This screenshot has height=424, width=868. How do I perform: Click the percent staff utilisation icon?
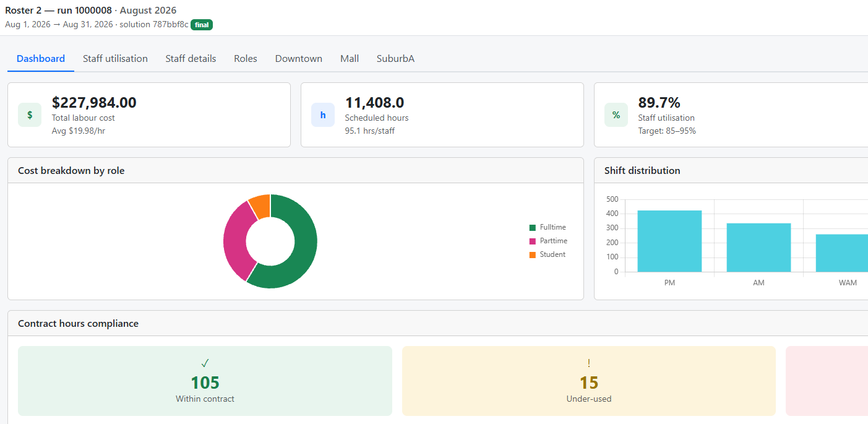[616, 115]
